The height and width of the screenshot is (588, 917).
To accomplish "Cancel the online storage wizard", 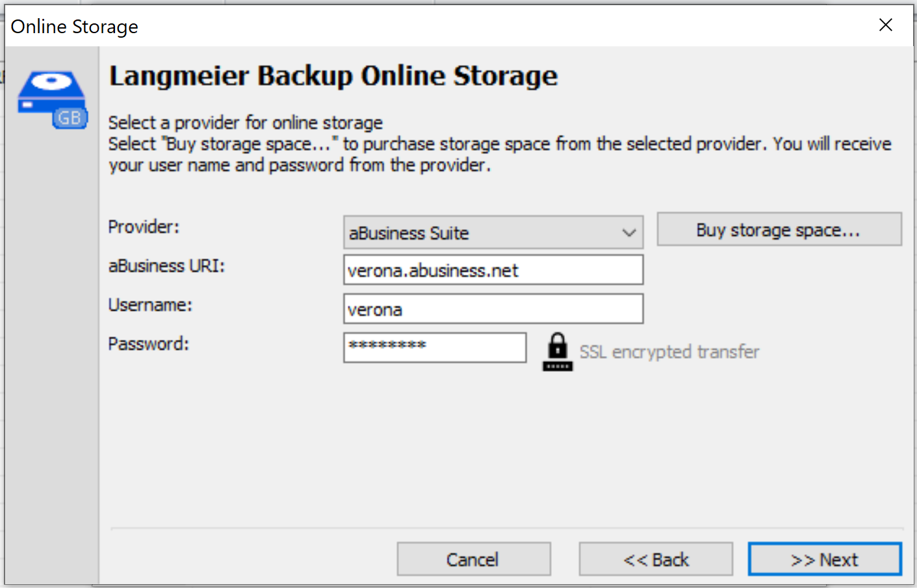I will 474,559.
